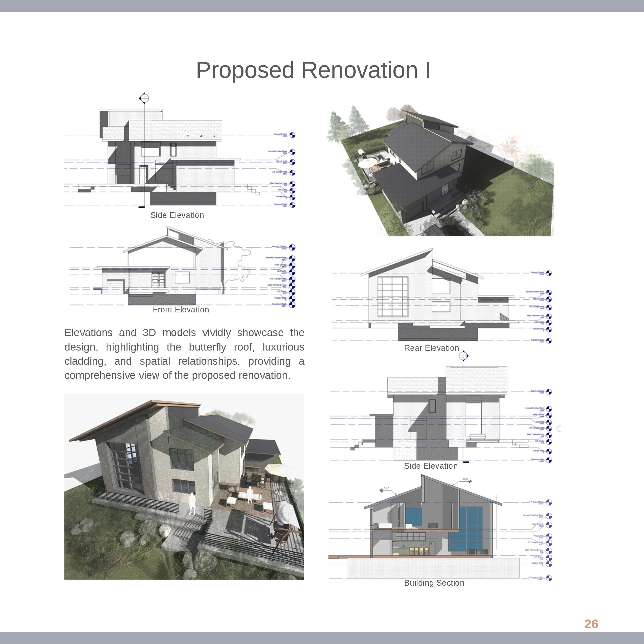Click the rear patio 3D render image

coord(184,487)
